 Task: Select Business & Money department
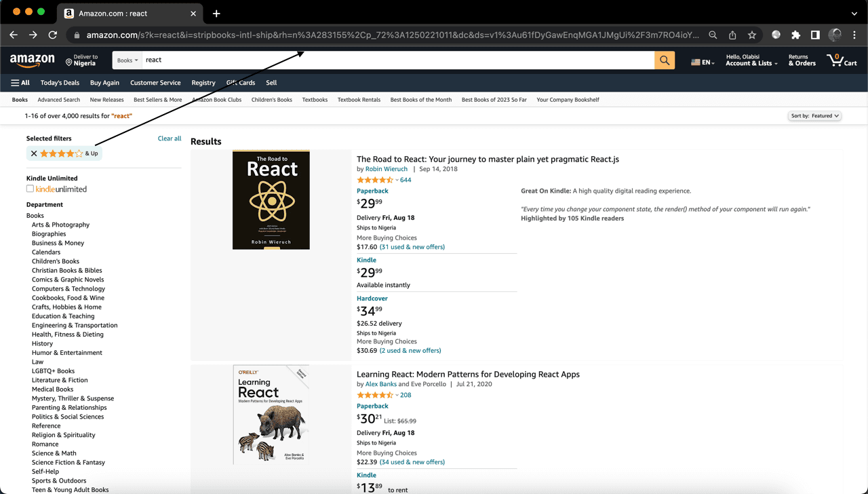point(58,243)
